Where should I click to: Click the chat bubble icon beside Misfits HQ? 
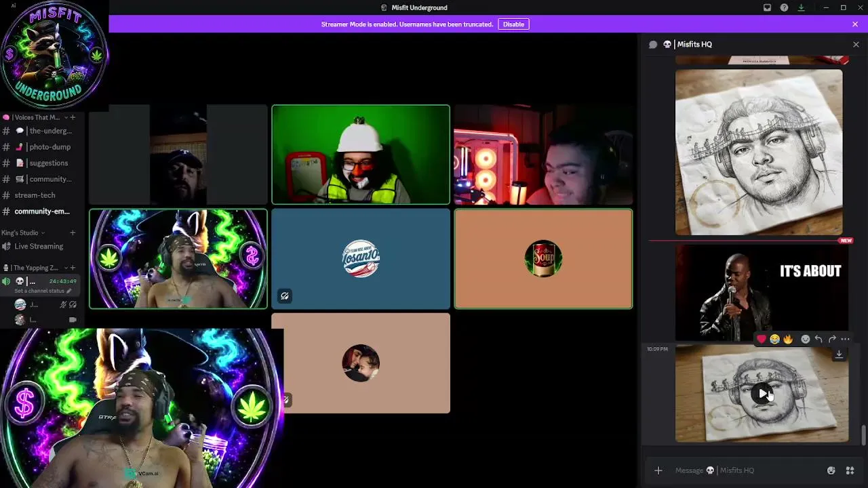pyautogui.click(x=653, y=44)
